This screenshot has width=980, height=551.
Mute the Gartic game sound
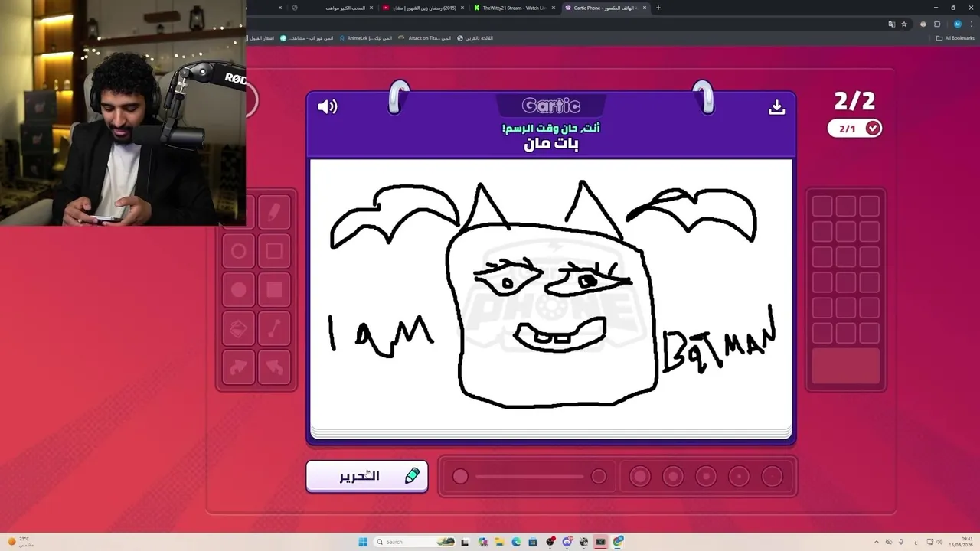(x=327, y=106)
